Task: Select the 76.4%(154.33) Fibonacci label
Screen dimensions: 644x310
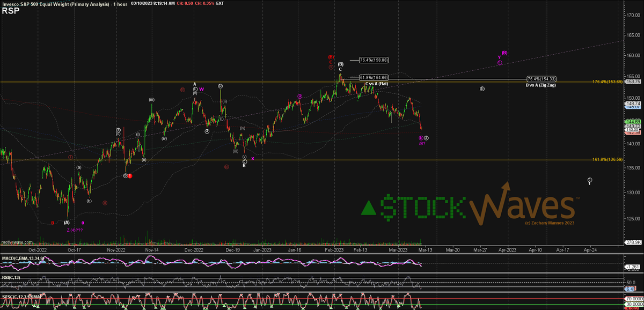Action: [541, 79]
